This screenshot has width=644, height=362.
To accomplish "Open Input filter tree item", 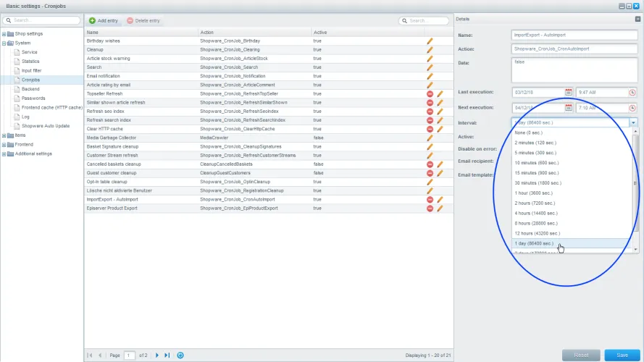I will pos(31,71).
